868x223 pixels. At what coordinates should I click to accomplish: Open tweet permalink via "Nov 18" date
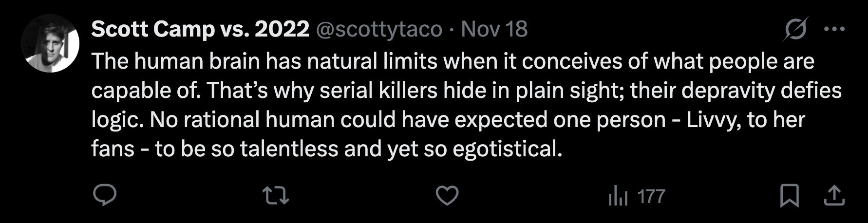pyautogui.click(x=494, y=29)
